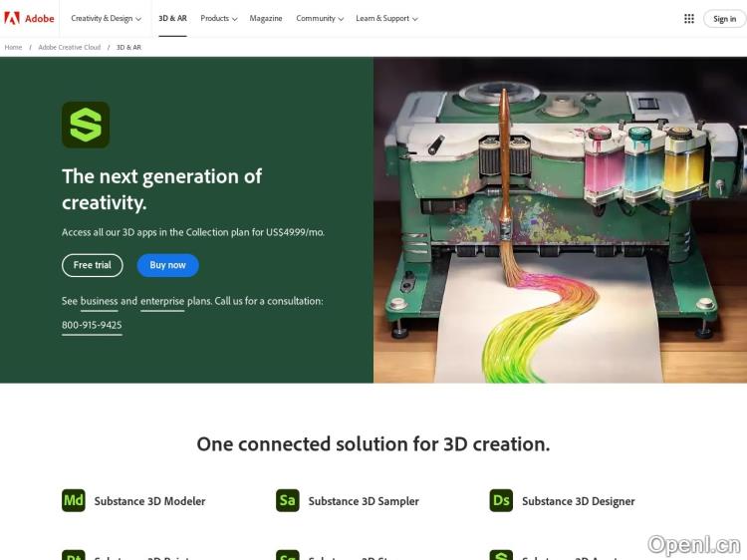The width and height of the screenshot is (747, 560).
Task: Call the 800-915-9425 phone link
Action: [x=92, y=325]
